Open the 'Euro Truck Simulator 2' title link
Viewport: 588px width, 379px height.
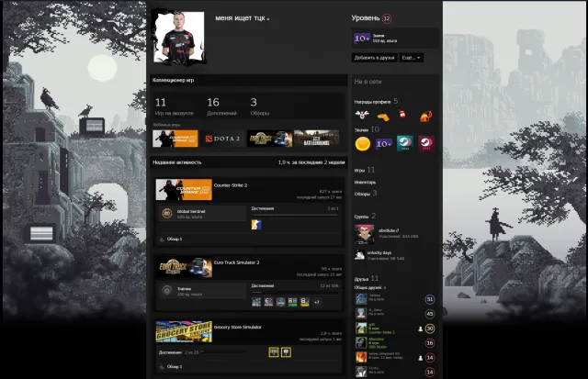click(236, 262)
